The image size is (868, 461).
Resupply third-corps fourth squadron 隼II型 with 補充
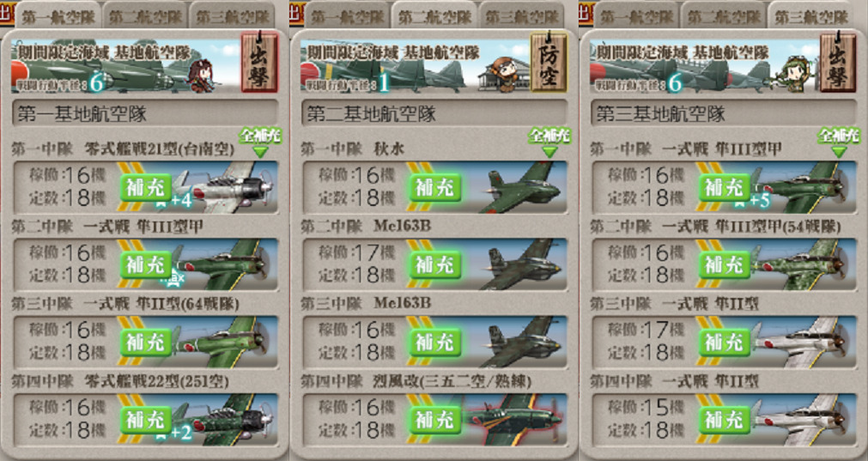[725, 420]
